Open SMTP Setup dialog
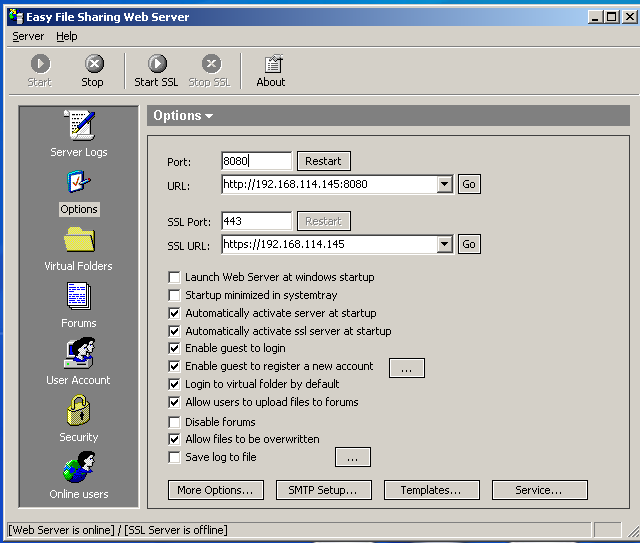The width and height of the screenshot is (640, 543). point(324,490)
